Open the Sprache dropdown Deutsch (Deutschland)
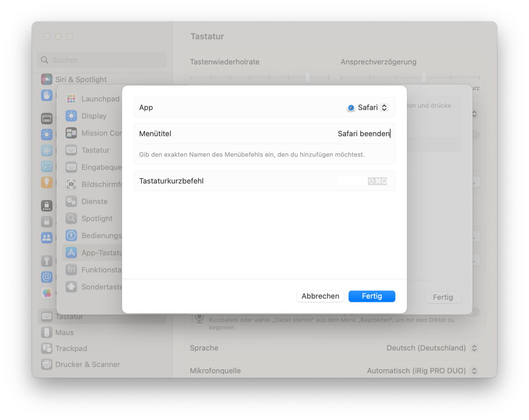This screenshot has height=420, width=529. coord(432,348)
